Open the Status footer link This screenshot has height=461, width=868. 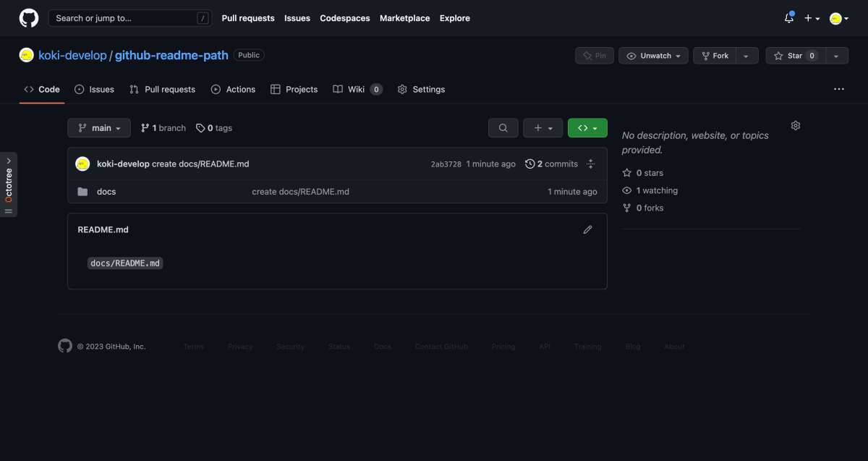[339, 347]
